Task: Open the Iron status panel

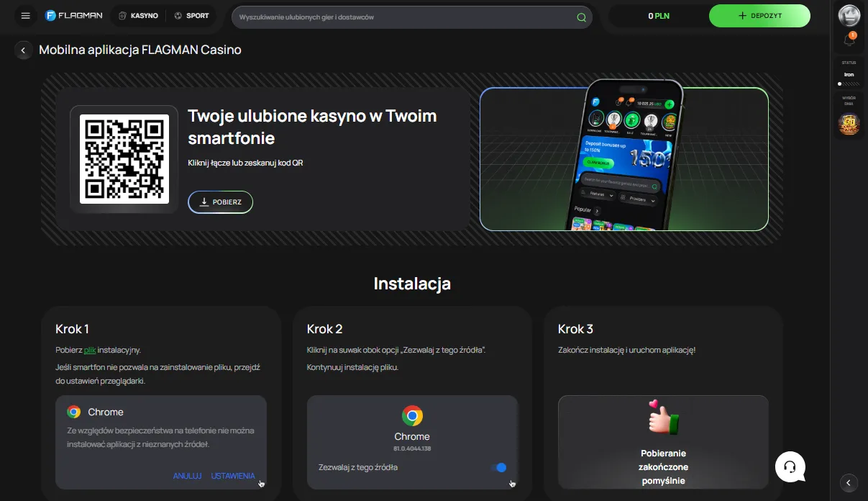Action: pos(849,74)
